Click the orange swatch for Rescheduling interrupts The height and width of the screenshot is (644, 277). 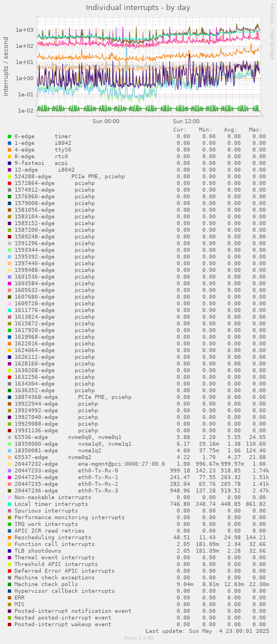9,537
